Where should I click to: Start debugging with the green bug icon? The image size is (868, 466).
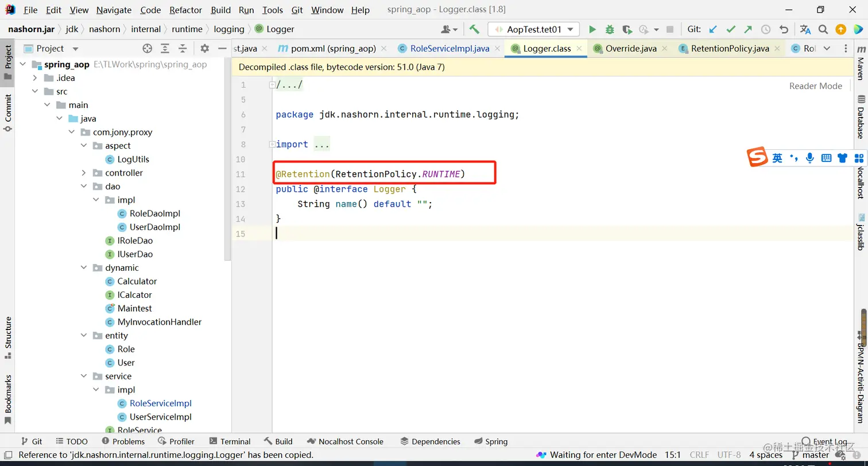610,29
